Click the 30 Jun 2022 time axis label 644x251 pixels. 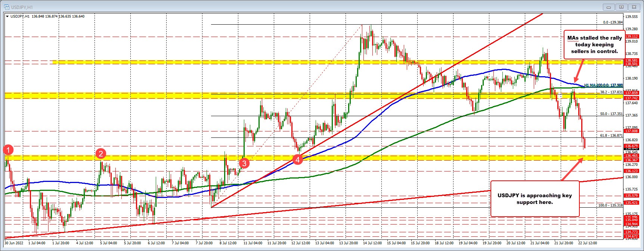14,243
